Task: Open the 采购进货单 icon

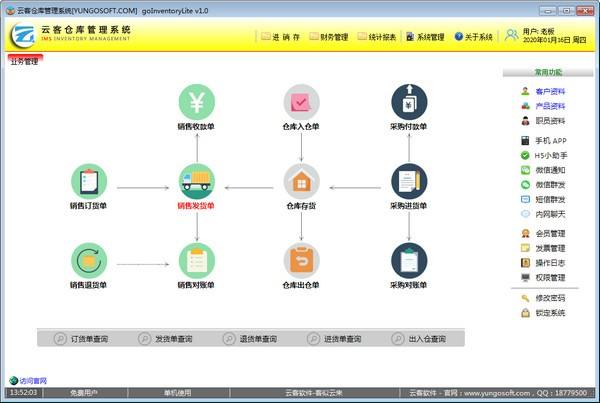Action: pos(408,181)
